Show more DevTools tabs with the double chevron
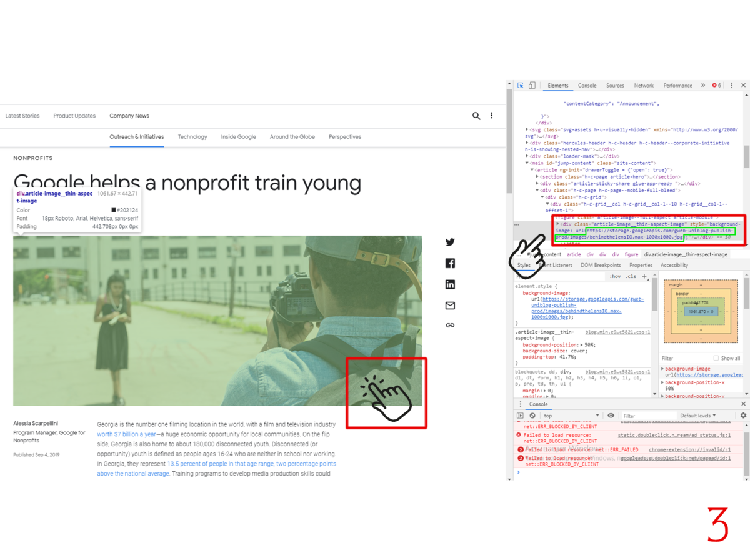Viewport: 750px width, 560px height. click(702, 86)
